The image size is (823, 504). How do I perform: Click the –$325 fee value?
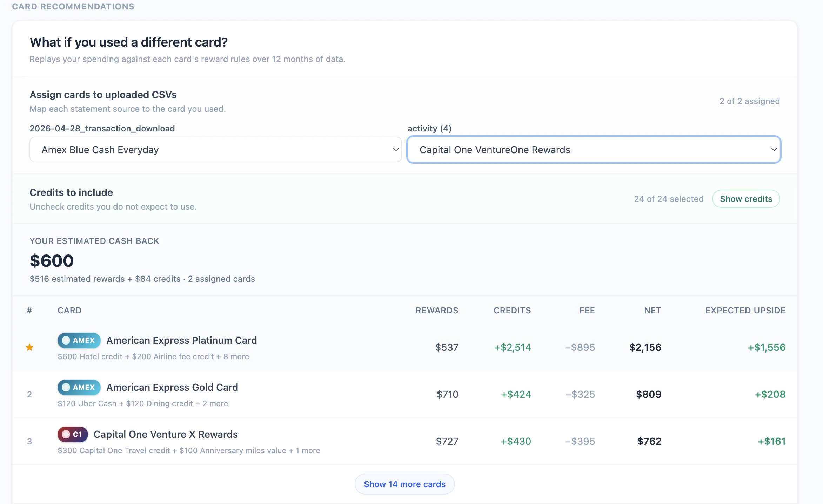click(x=580, y=394)
